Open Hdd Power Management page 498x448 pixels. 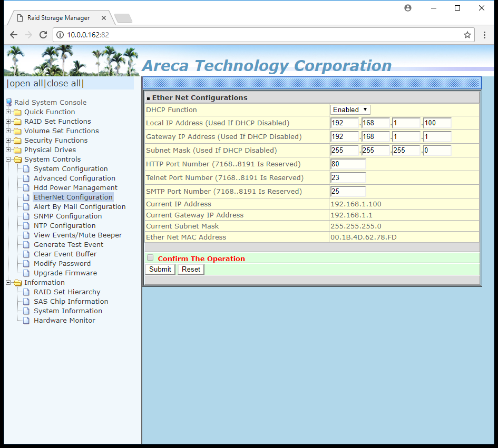click(75, 188)
